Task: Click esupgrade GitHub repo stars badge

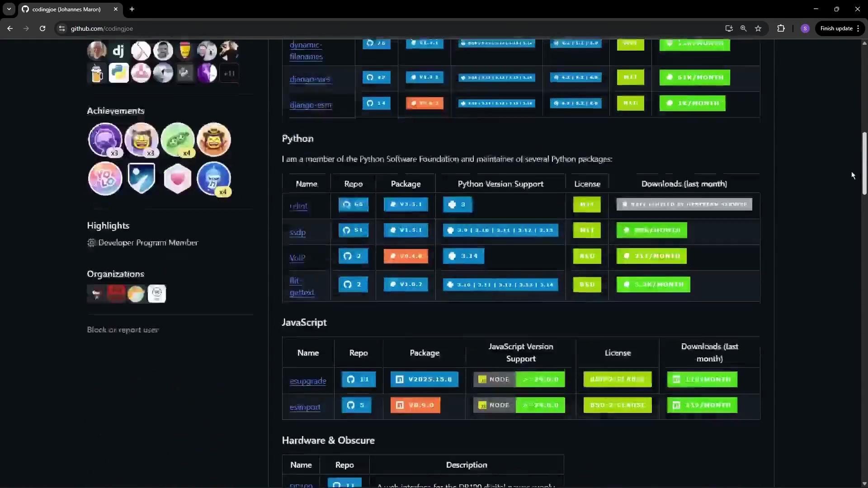Action: pyautogui.click(x=359, y=379)
